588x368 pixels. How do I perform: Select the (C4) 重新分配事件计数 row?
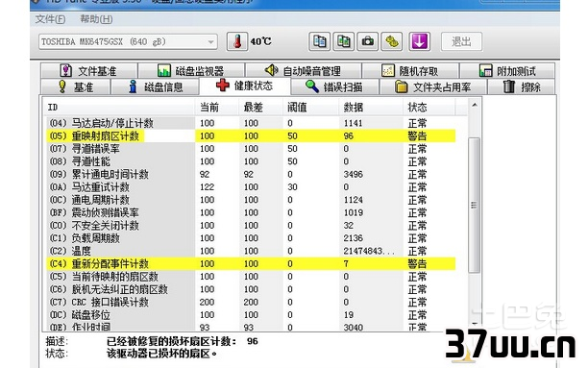251,263
